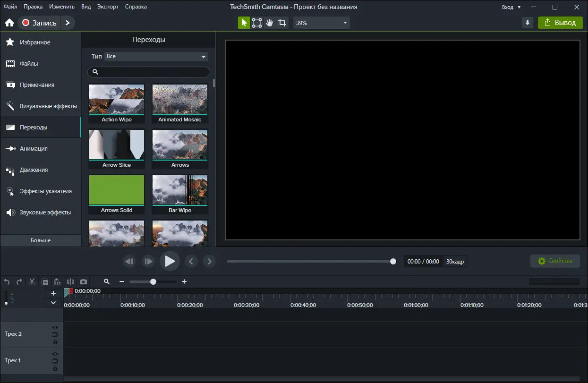Select the Arrow Slice transition thumbnail
This screenshot has width=588, height=383.
pos(117,146)
